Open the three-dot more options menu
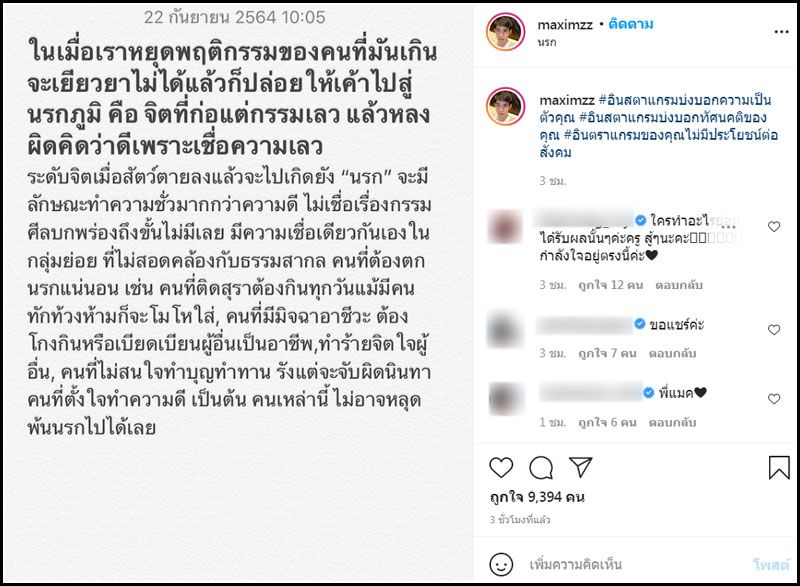 point(781,32)
